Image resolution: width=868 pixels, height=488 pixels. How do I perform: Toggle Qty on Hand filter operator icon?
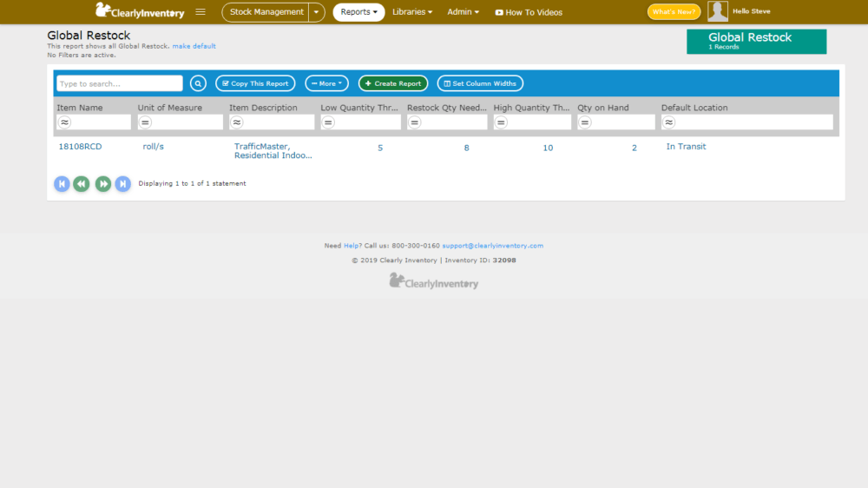585,122
